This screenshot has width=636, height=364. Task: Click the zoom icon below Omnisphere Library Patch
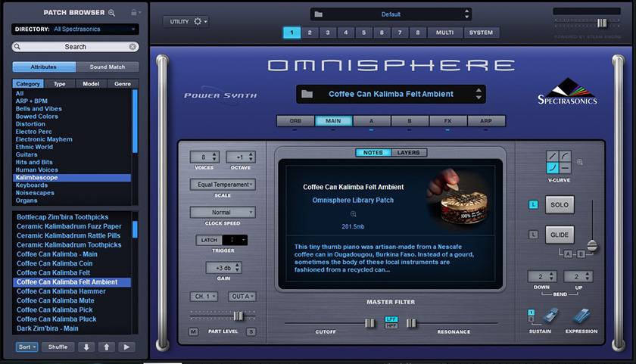click(x=354, y=214)
